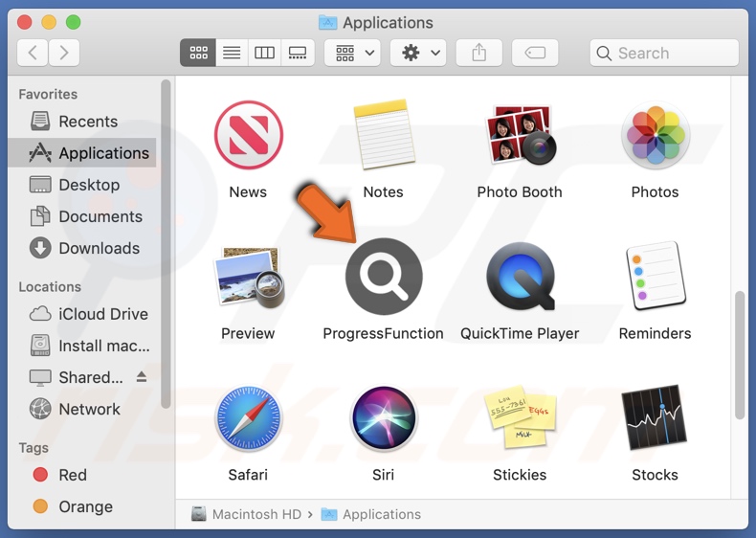Viewport: 756px width, 538px height.
Task: Click the 'Notes' label
Action: (x=384, y=192)
